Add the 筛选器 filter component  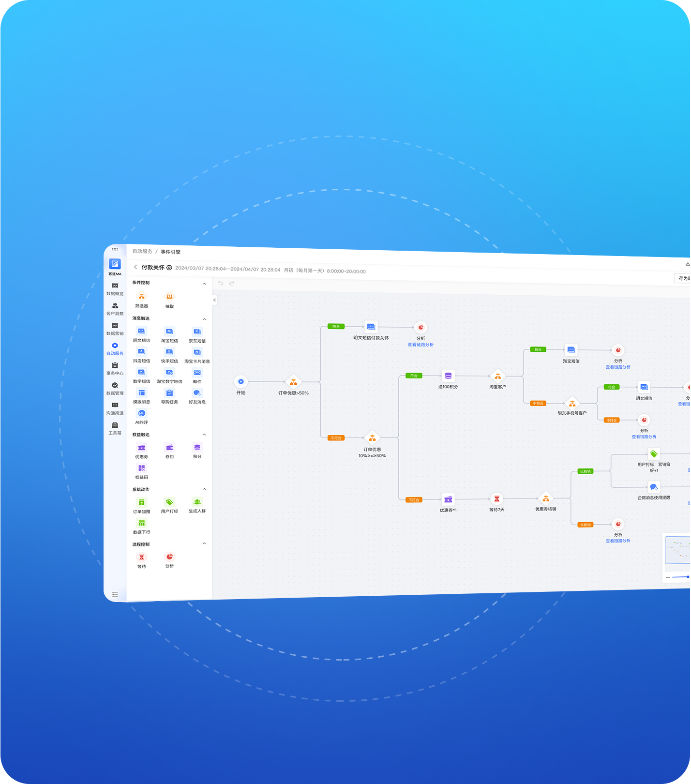(x=141, y=300)
